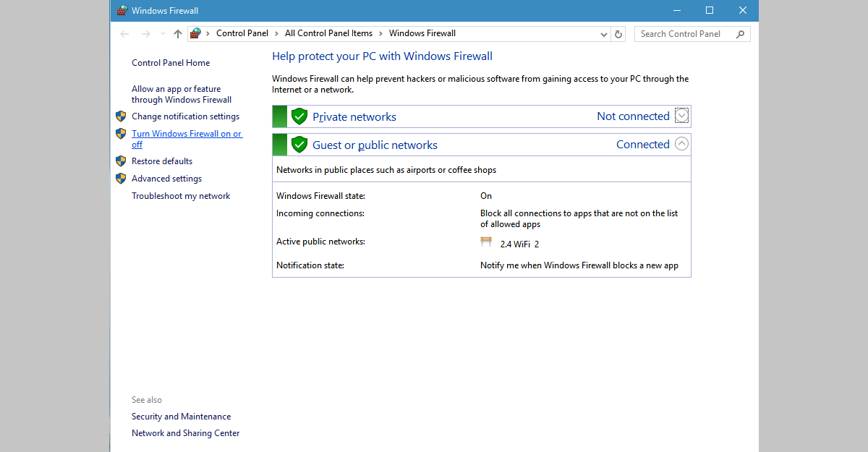Click the Active public networks label
The image size is (868, 452).
(320, 242)
